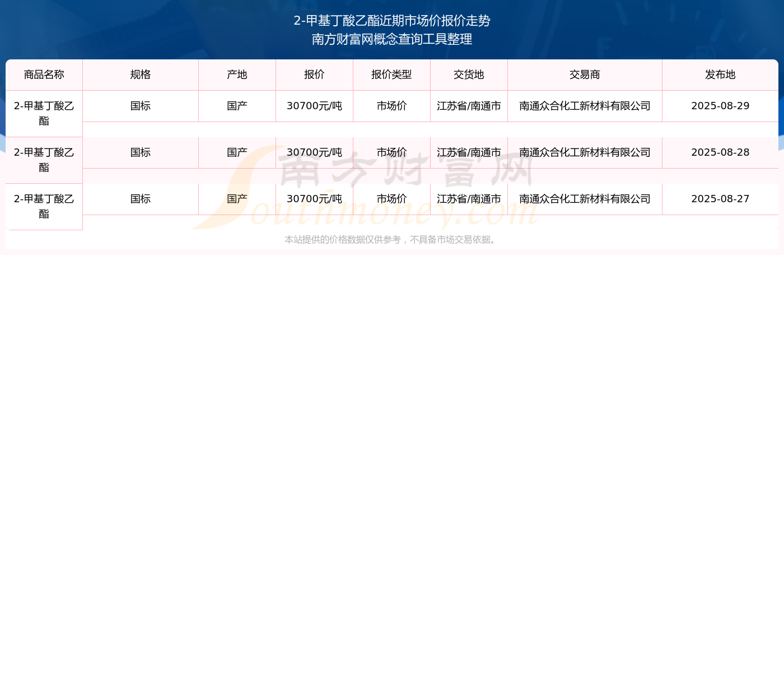Click the 发布地 column header
This screenshot has height=675, width=784.
720,75
